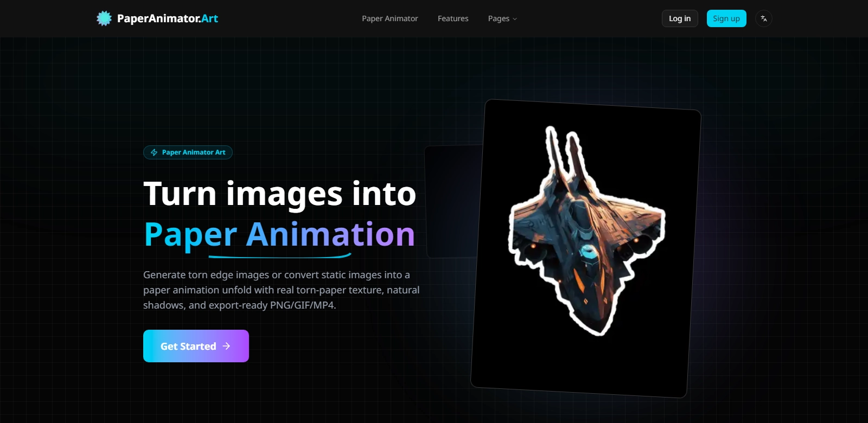Open the PaperAnimator.Art home link text

click(x=168, y=18)
